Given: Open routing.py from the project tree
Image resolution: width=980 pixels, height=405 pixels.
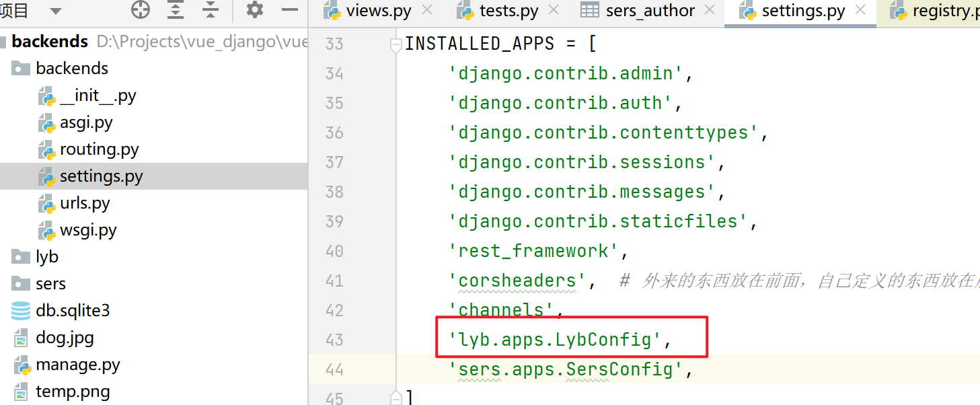Looking at the screenshot, I should tap(99, 149).
